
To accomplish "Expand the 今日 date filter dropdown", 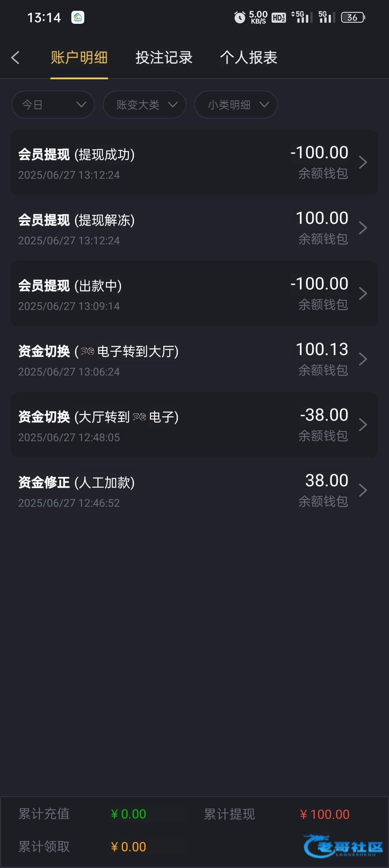I will click(53, 105).
